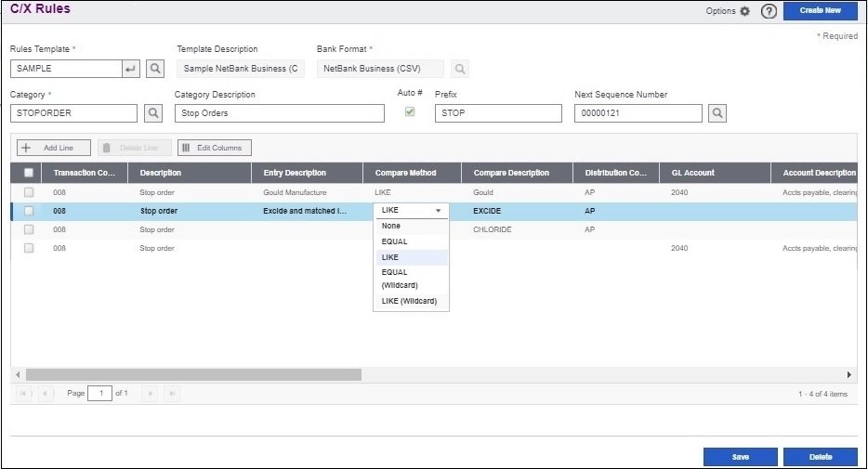Toggle the Auto # checkbox
The image size is (868, 469).
pos(410,112)
